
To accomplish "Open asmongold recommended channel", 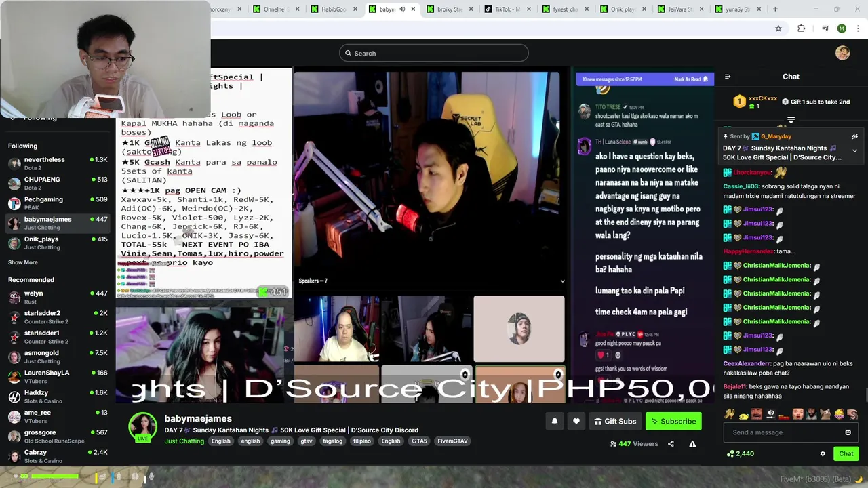I will (x=58, y=357).
